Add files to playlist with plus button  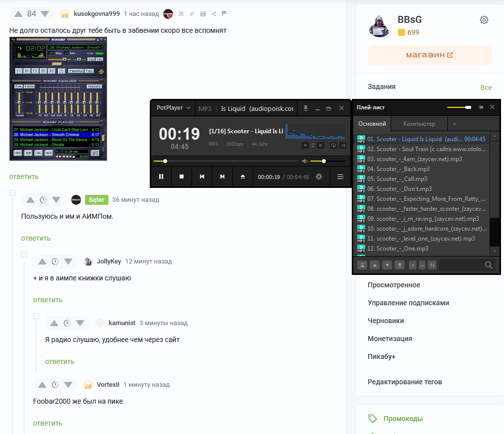coord(413,265)
